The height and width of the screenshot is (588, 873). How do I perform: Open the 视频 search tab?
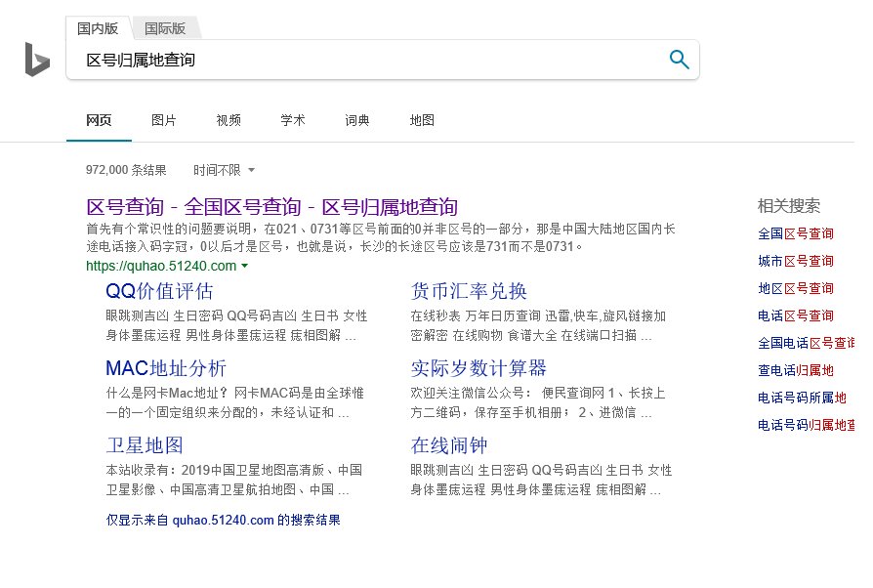229,120
